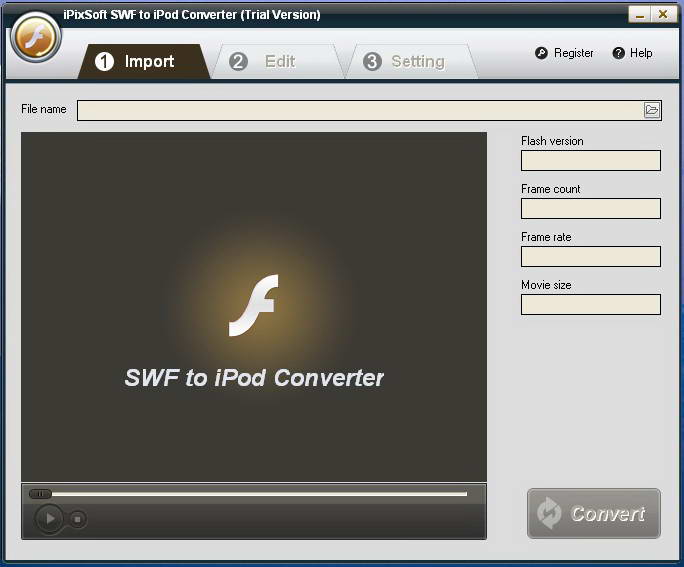
Task: Click the Register link
Action: (564, 53)
